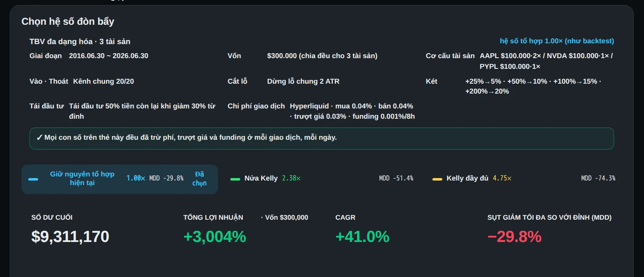This screenshot has height=277, width=644.
Task: Click the 'Vào · Thoát' field label
Action: tap(49, 81)
